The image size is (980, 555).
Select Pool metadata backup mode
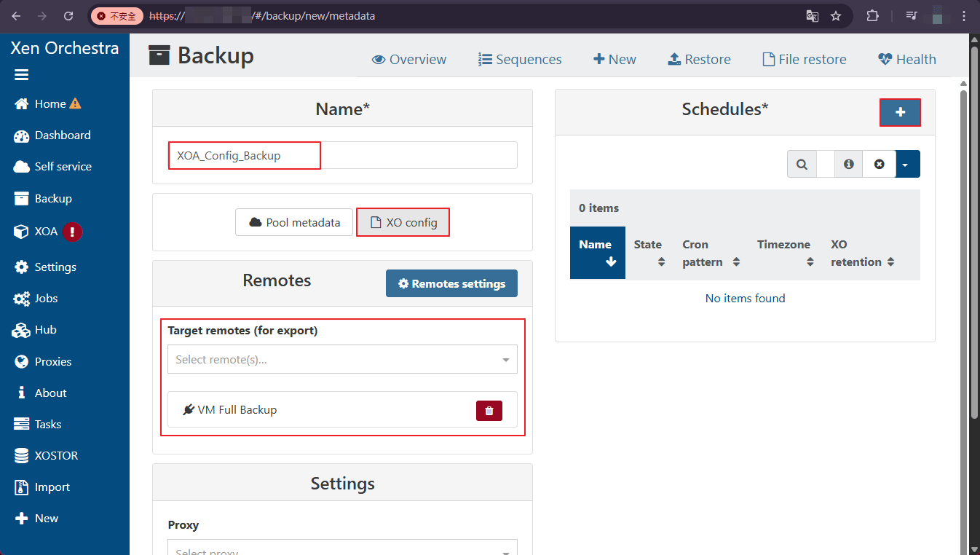click(x=294, y=222)
